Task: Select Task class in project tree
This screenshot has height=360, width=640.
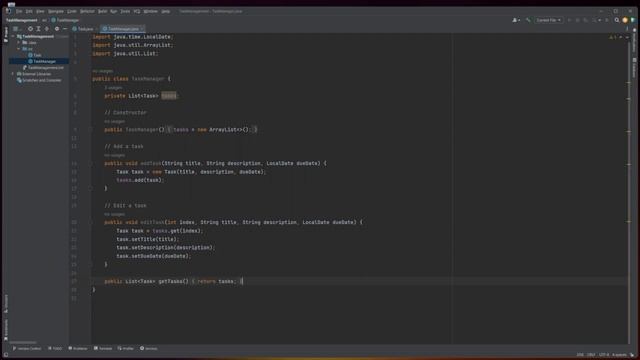Action: pos(35,55)
